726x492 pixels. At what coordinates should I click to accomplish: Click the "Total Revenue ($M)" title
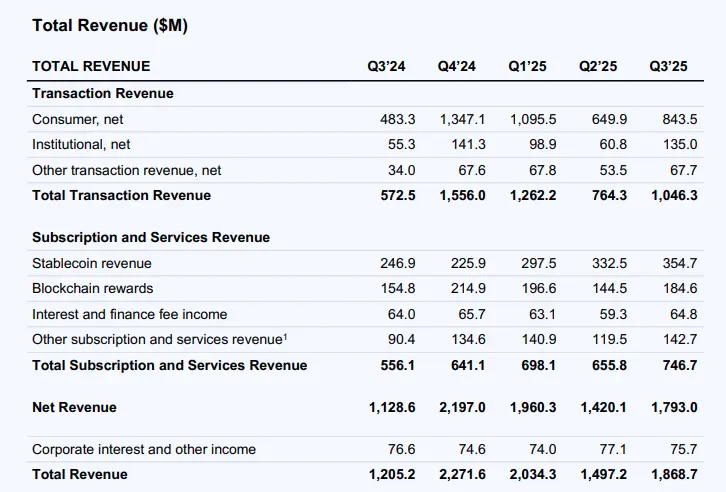pos(110,26)
